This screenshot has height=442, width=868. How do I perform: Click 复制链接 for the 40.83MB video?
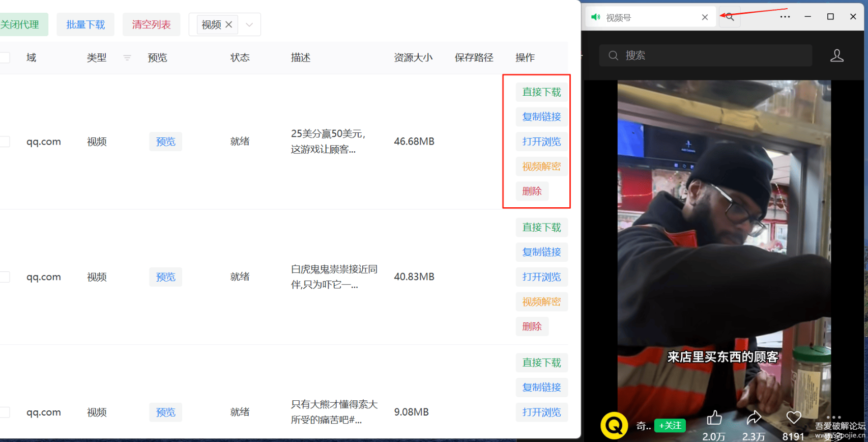click(541, 252)
